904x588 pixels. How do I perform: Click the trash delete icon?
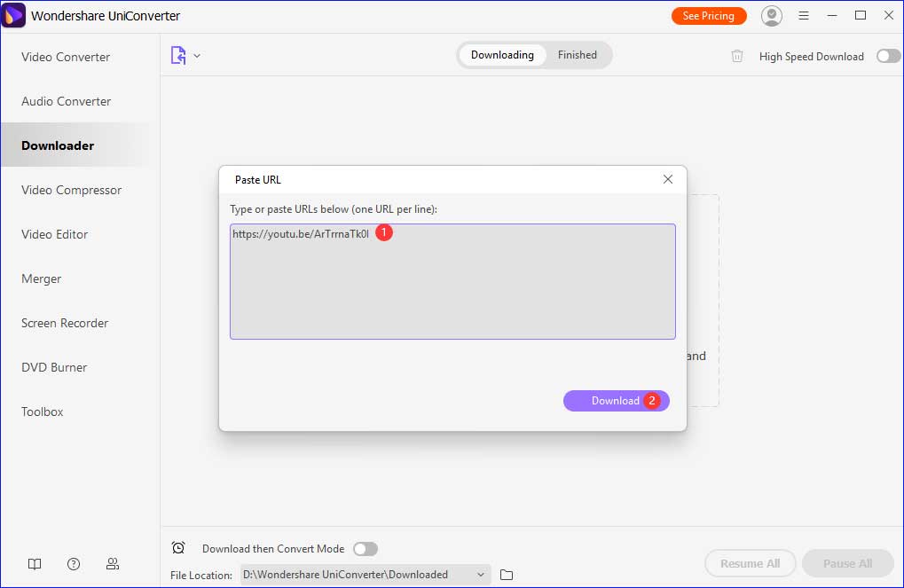tap(736, 56)
